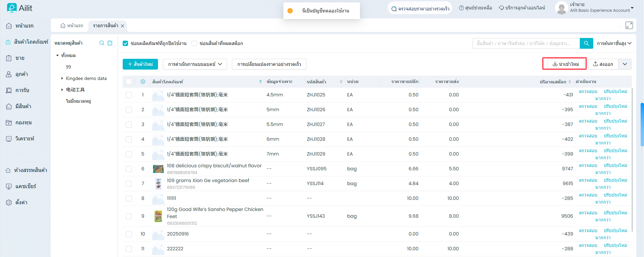Open ตั้งค่า settings in sidebar
The height and width of the screenshot is (257, 644).
click(x=21, y=202)
